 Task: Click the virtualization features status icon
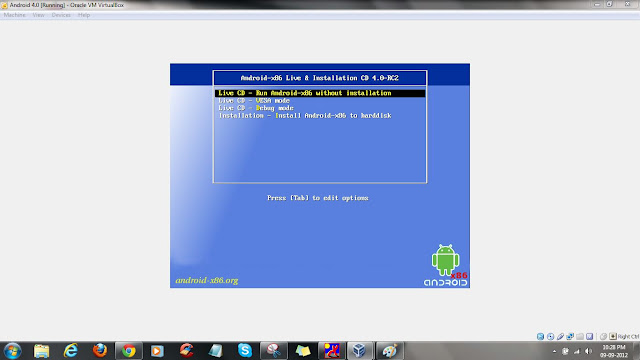[589, 336]
